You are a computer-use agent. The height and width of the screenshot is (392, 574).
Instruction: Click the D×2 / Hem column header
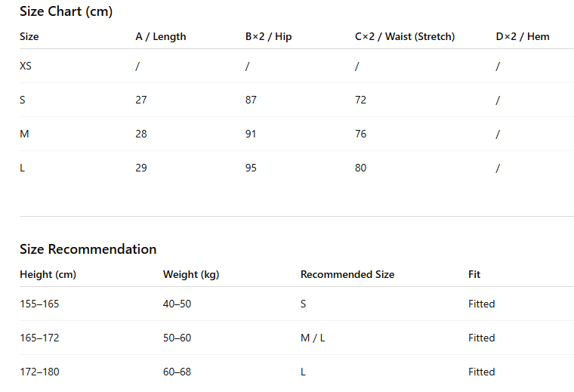click(523, 36)
